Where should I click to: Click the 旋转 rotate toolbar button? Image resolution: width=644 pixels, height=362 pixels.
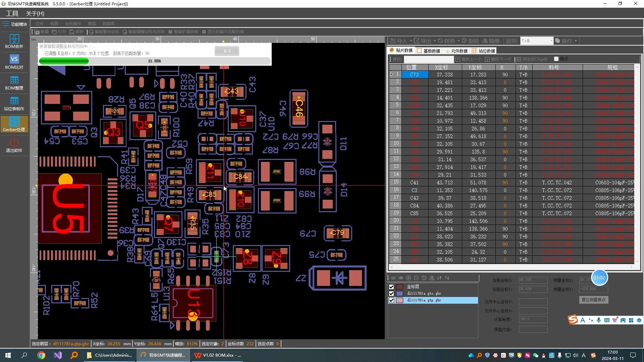470,41
